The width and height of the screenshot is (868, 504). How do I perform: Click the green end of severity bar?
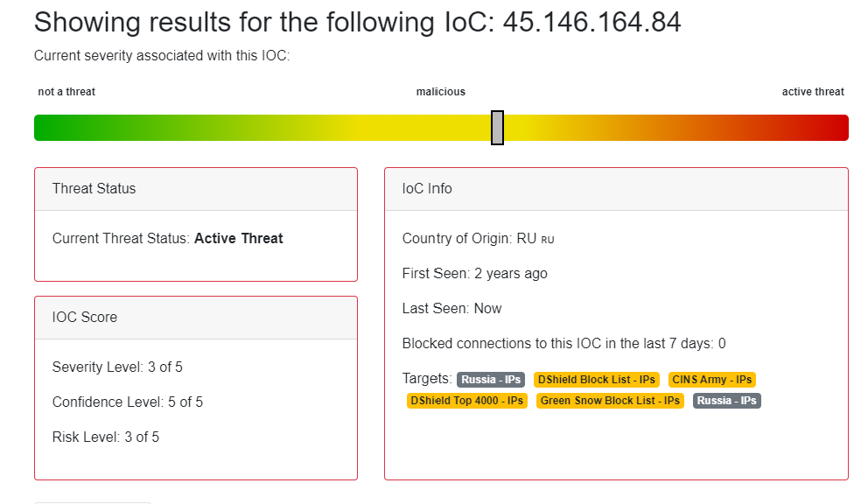(x=45, y=128)
